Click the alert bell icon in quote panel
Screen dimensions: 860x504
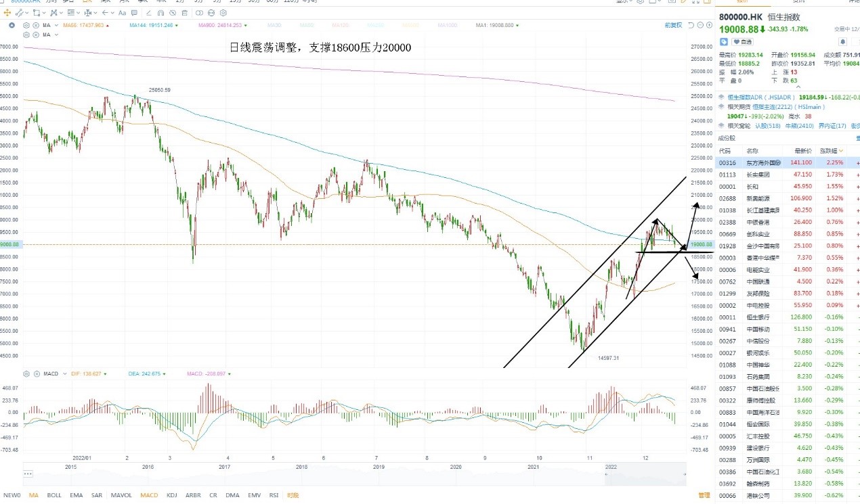(842, 42)
